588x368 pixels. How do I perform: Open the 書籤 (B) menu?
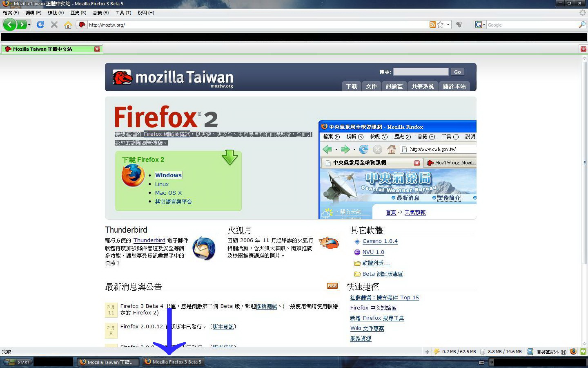point(101,13)
